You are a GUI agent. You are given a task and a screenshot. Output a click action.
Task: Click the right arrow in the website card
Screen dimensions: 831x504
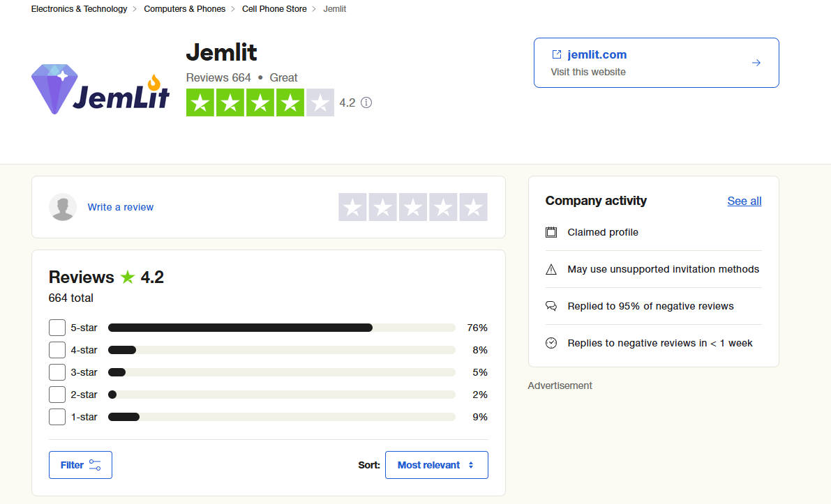[756, 63]
